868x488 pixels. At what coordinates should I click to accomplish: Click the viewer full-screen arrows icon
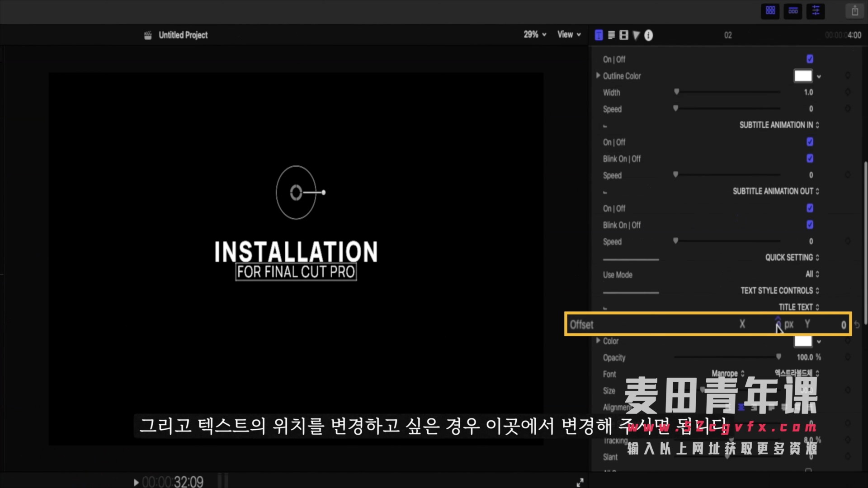[x=580, y=483]
